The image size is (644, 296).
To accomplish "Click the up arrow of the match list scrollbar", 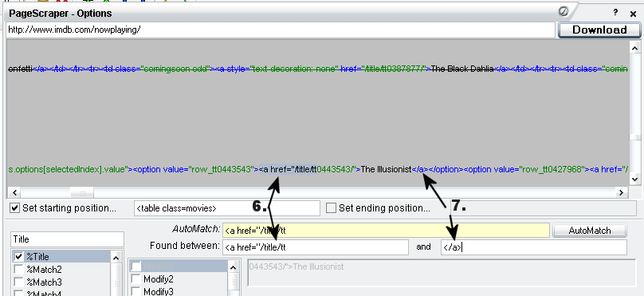I will pyautogui.click(x=116, y=258).
